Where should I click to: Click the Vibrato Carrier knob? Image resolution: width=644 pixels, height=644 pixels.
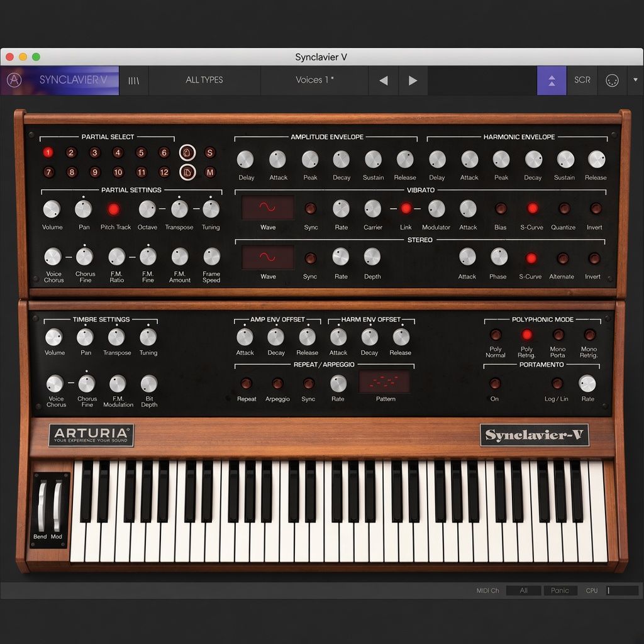(x=372, y=209)
